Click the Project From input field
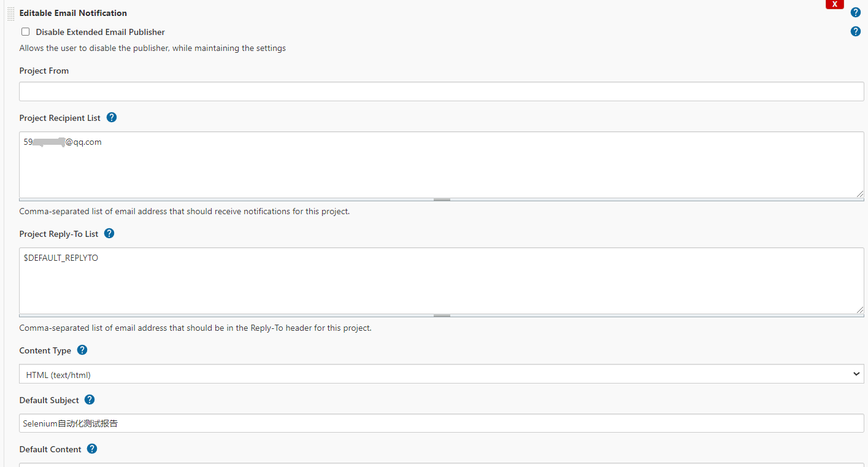The width and height of the screenshot is (868, 467). point(442,91)
